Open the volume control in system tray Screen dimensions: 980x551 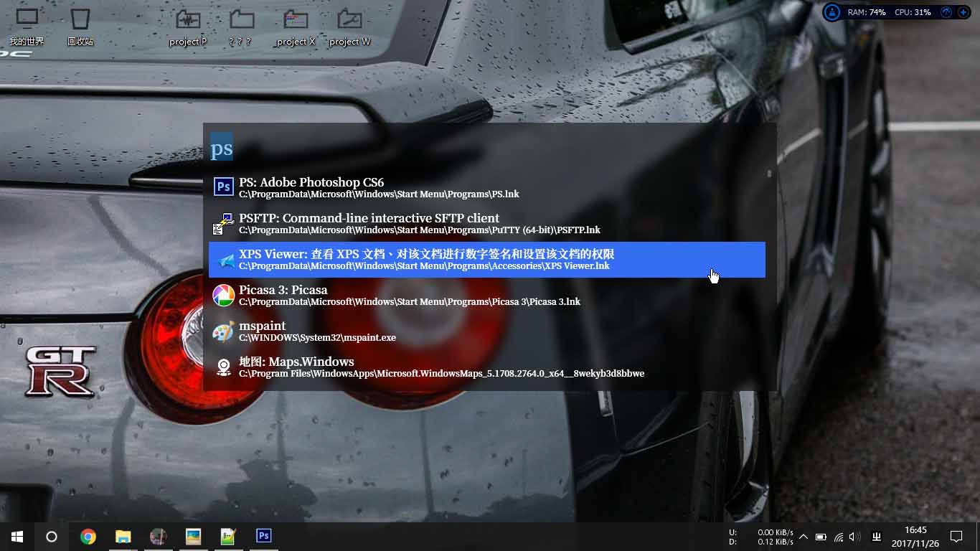[x=854, y=537]
